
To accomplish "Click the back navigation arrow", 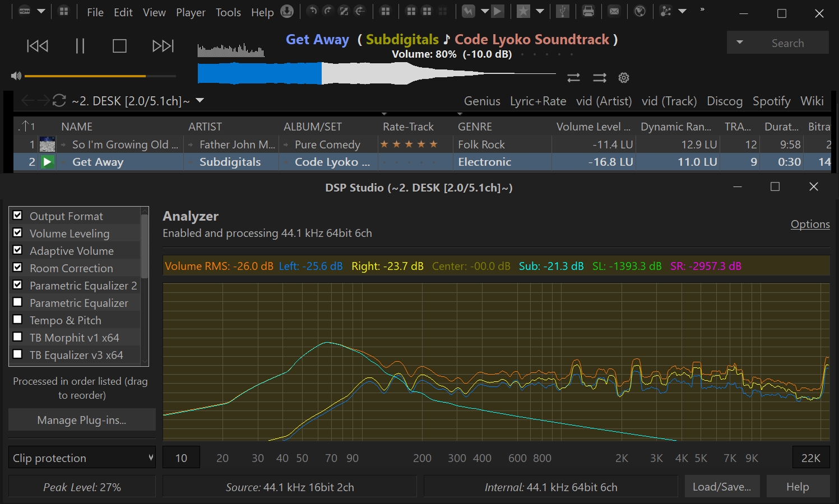I will pos(27,101).
